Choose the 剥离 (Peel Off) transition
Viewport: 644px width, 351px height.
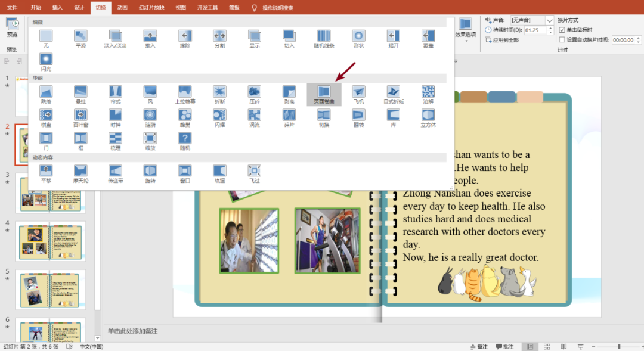coord(289,94)
